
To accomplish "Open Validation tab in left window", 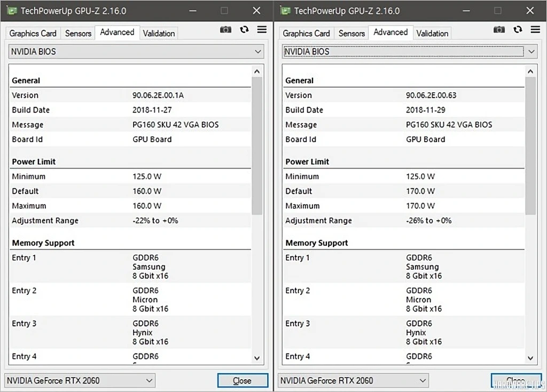I will point(159,34).
